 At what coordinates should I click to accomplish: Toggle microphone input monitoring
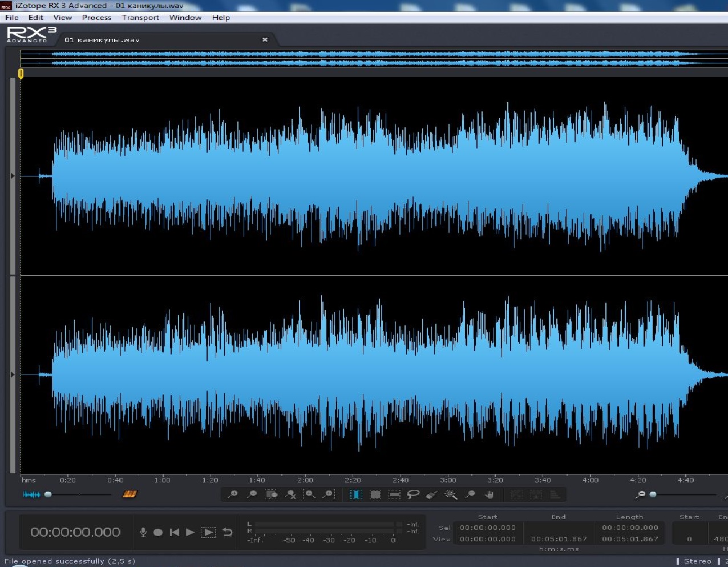pyautogui.click(x=143, y=532)
